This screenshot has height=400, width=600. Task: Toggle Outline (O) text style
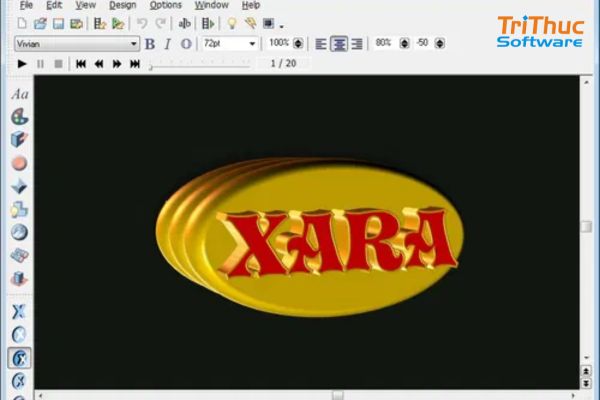coord(186,44)
